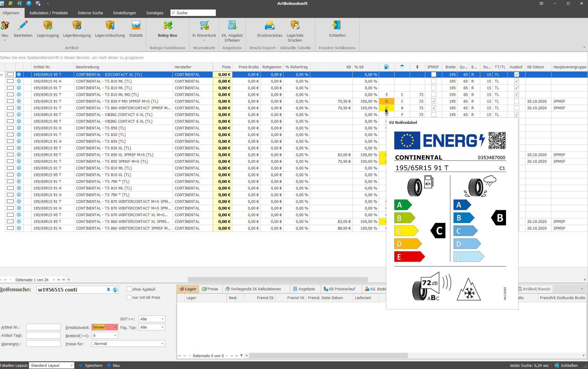Click snowflake icon of the ICECONTACT XL row
Screen dimensions: 588x369
click(19, 74)
